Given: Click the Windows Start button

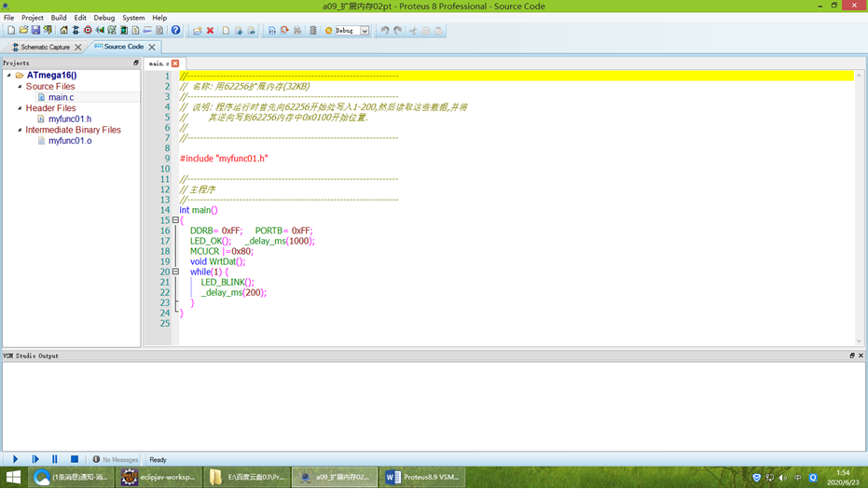Looking at the screenshot, I should [13, 477].
